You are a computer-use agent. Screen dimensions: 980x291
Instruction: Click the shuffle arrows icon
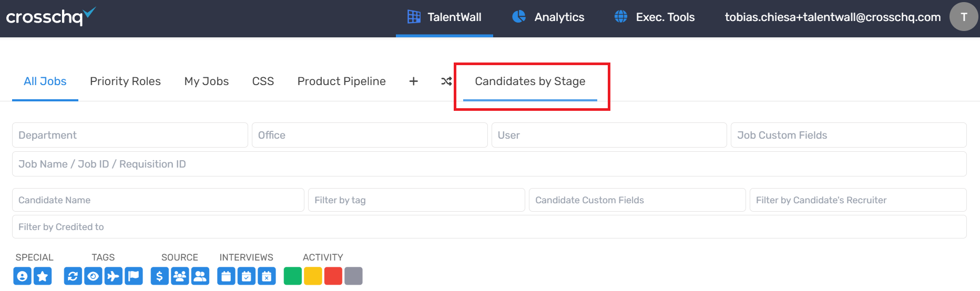pos(446,81)
